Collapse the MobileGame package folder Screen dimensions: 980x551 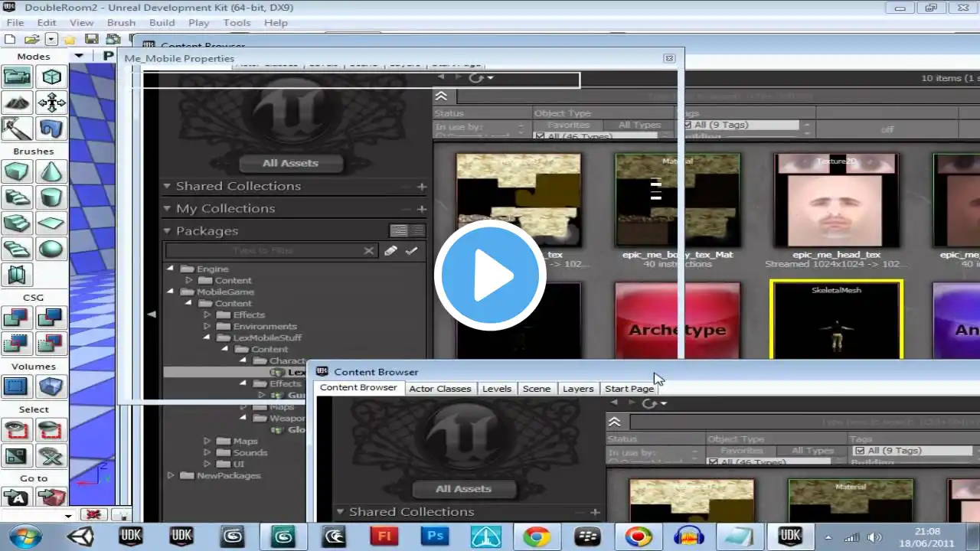coord(170,292)
